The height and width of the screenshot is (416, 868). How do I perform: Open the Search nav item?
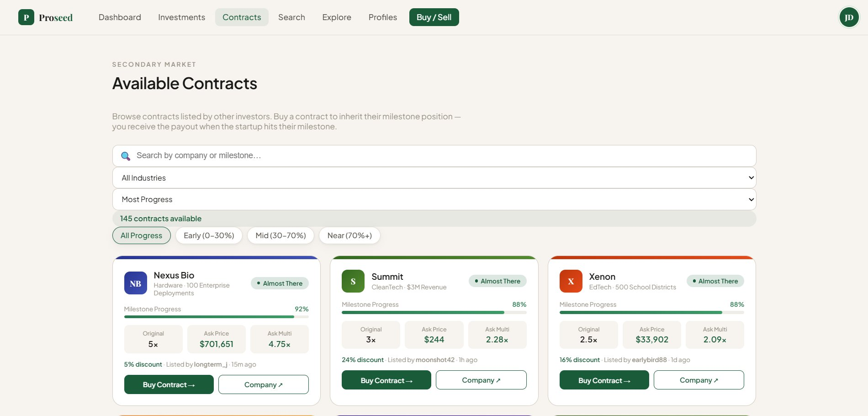click(x=291, y=17)
